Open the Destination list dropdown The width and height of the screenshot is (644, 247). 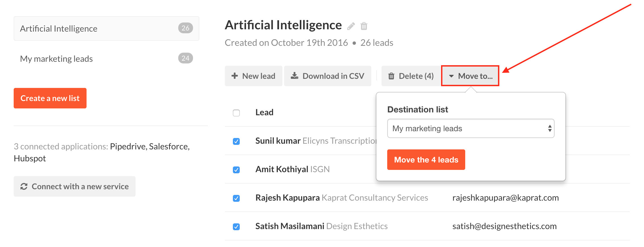471,128
